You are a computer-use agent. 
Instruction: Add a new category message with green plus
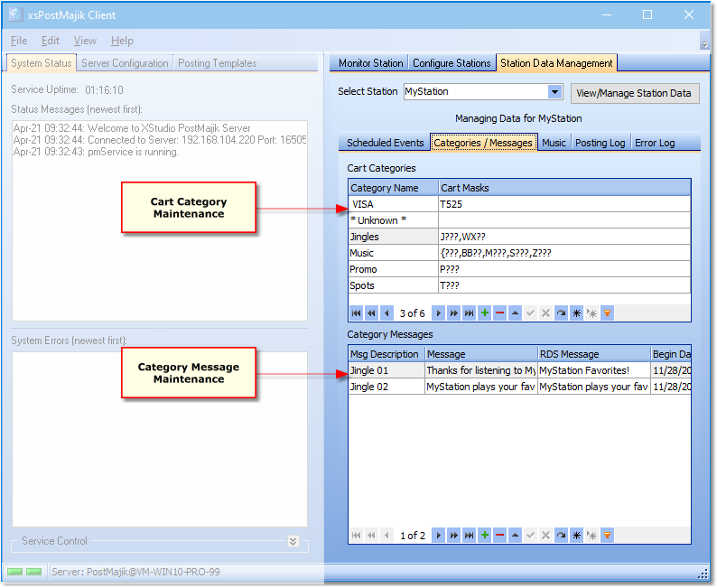[484, 535]
